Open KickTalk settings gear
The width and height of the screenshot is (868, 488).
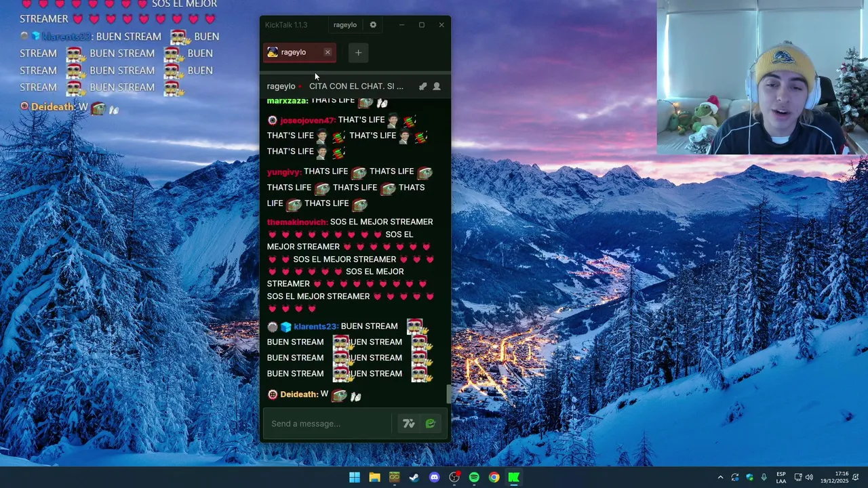[373, 25]
